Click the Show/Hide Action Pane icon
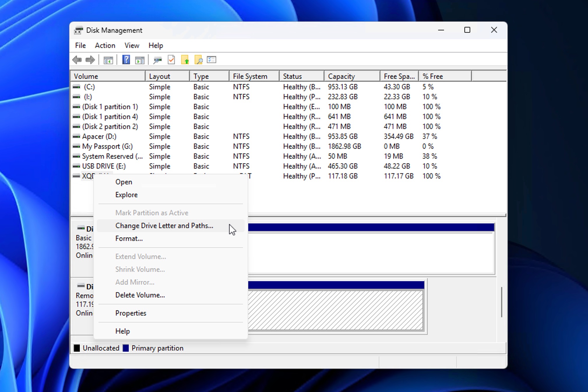 pos(140,60)
